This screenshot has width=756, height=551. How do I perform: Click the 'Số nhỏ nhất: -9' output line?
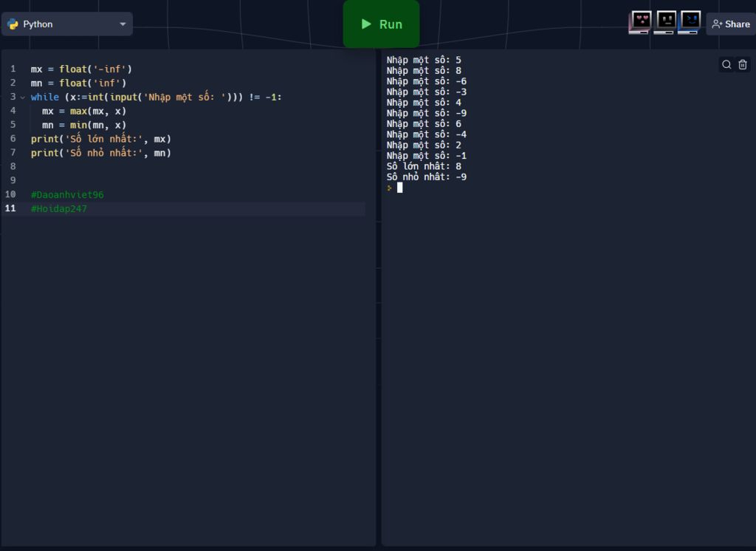pyautogui.click(x=426, y=177)
